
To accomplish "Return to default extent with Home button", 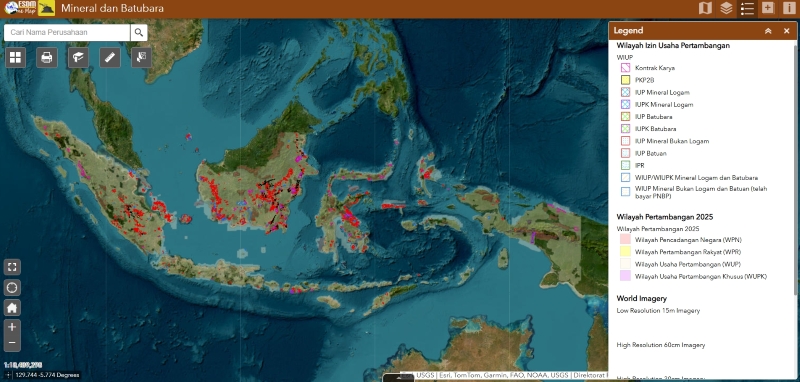I will click(12, 308).
